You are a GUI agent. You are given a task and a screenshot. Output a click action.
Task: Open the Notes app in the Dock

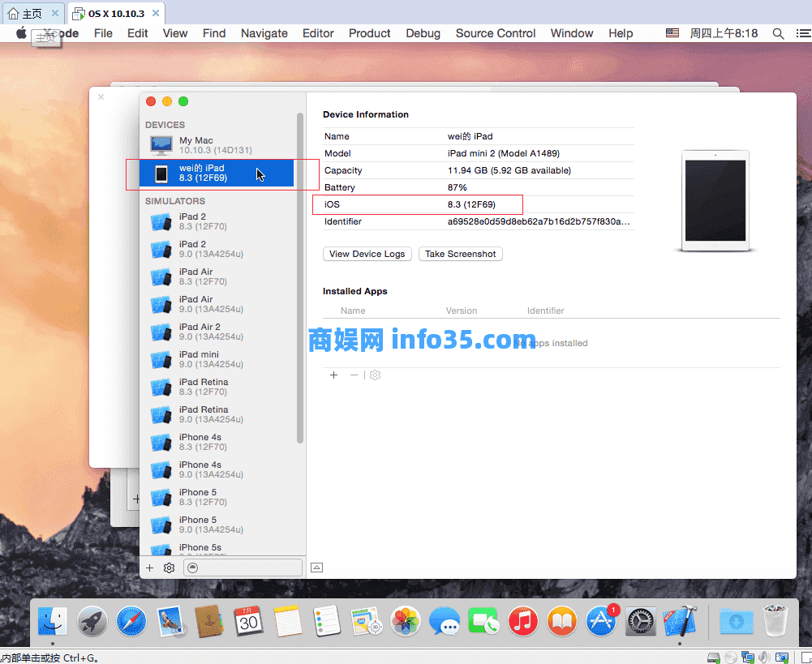pyautogui.click(x=288, y=621)
